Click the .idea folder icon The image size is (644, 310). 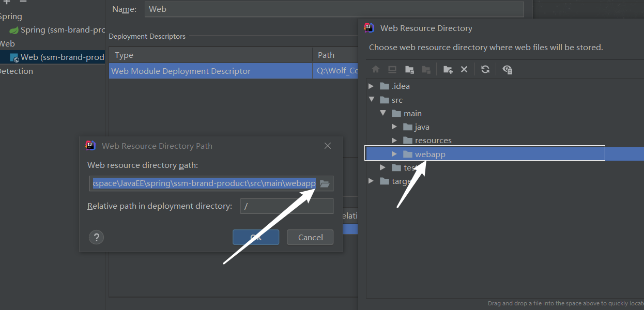[x=384, y=86]
